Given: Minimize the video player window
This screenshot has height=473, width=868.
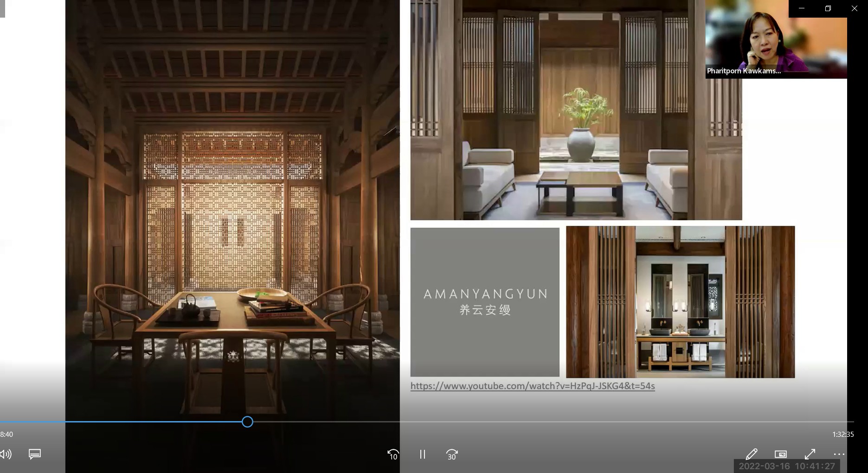Looking at the screenshot, I should point(802,8).
